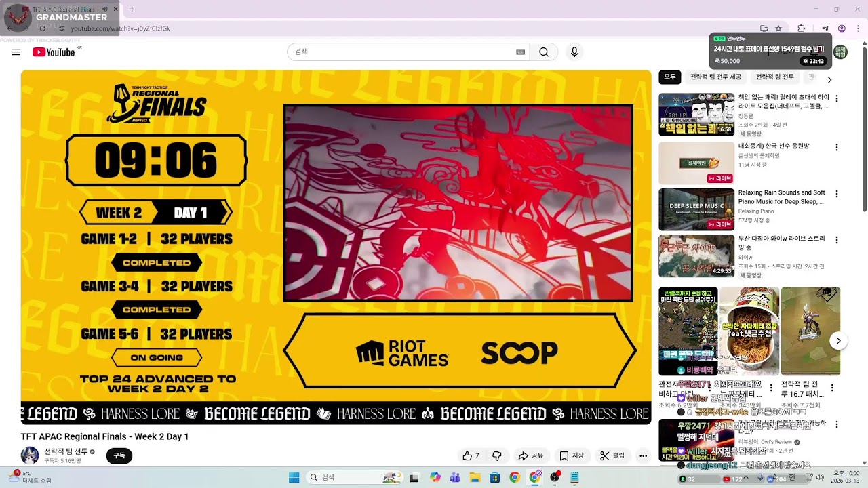Subscribe with the 구독 button
The height and width of the screenshot is (488, 868).
point(119,456)
